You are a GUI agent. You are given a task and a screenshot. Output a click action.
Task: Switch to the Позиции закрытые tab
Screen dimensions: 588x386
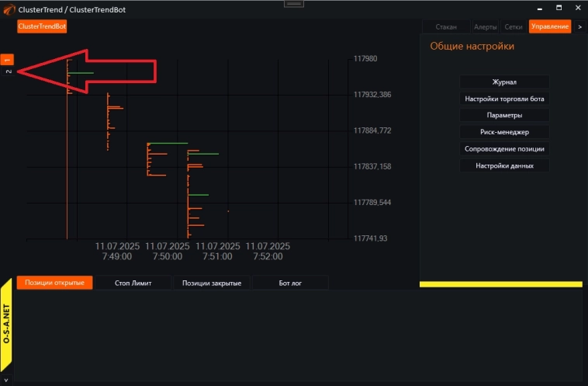pos(211,283)
